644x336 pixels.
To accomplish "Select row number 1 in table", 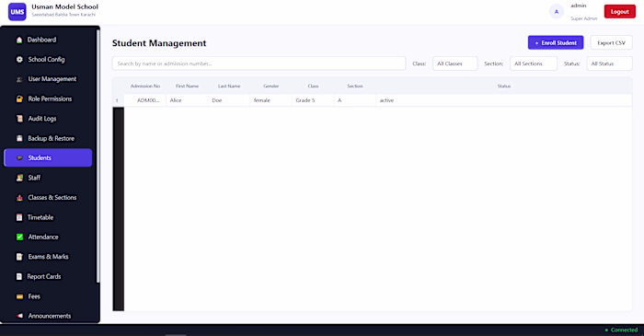I will pos(119,100).
